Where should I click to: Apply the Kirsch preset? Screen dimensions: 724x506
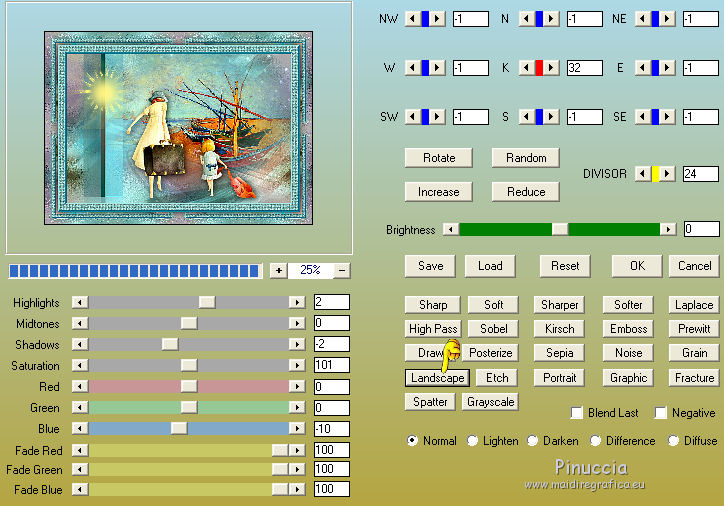[x=559, y=329]
